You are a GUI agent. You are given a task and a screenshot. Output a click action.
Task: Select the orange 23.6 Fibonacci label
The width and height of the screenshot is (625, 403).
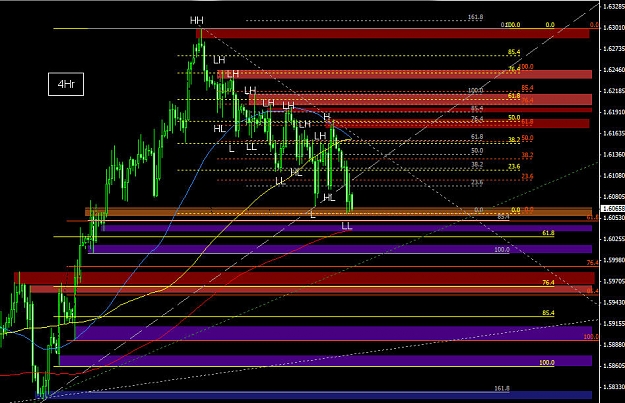coord(527,176)
